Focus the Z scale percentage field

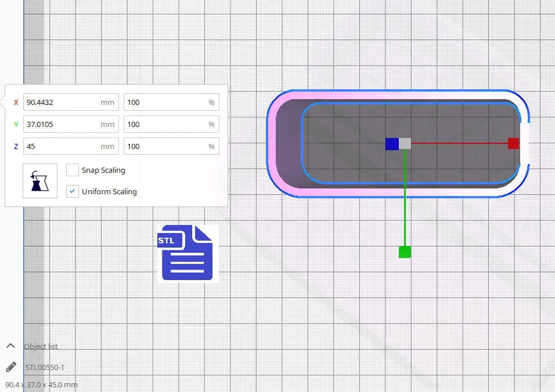click(165, 147)
